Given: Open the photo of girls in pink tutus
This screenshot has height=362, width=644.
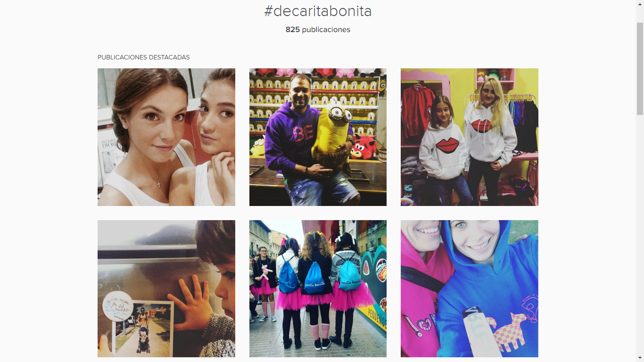Looking at the screenshot, I should (318, 288).
